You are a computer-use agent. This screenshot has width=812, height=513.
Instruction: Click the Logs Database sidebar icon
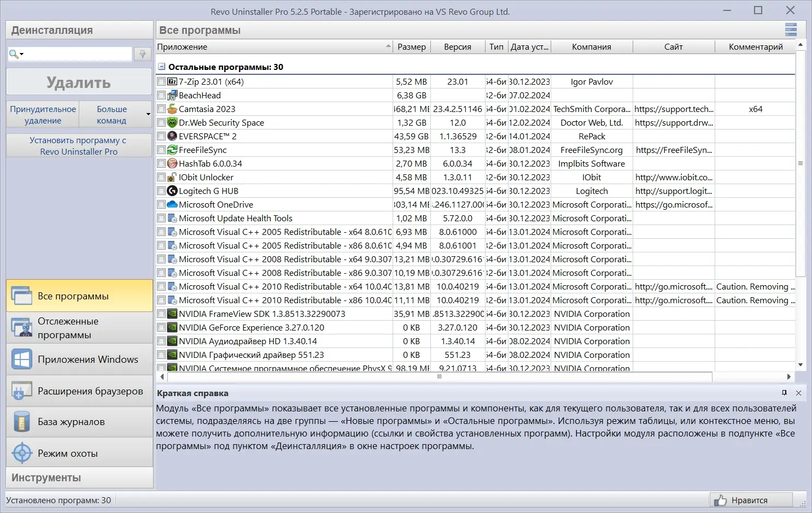coord(22,422)
